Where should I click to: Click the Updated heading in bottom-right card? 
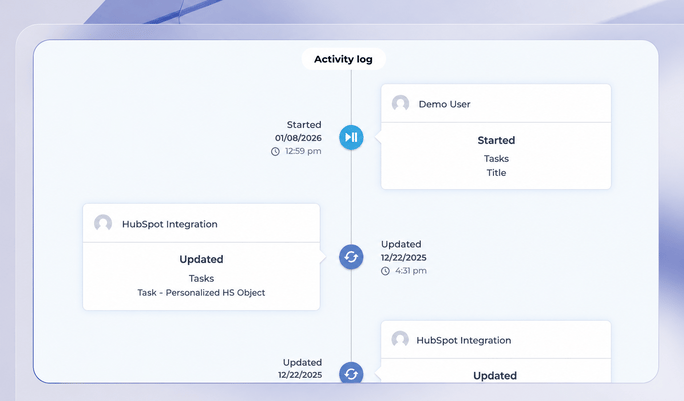pos(495,376)
